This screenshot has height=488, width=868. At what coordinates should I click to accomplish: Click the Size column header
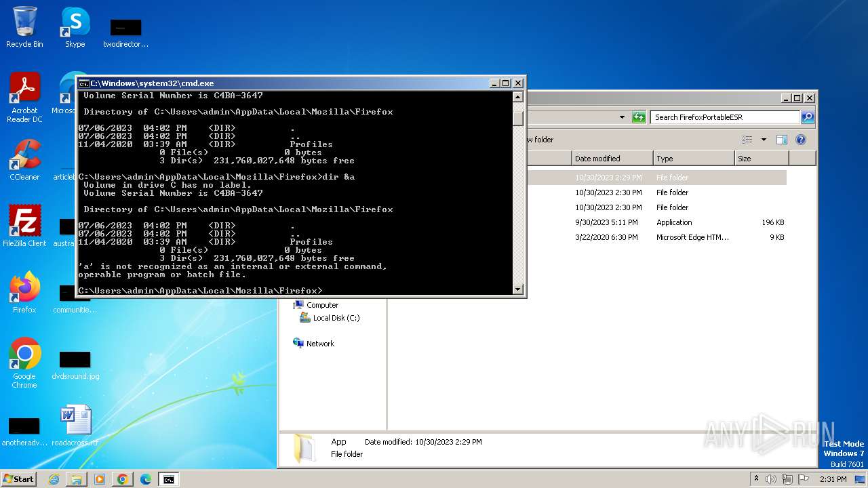(x=761, y=159)
